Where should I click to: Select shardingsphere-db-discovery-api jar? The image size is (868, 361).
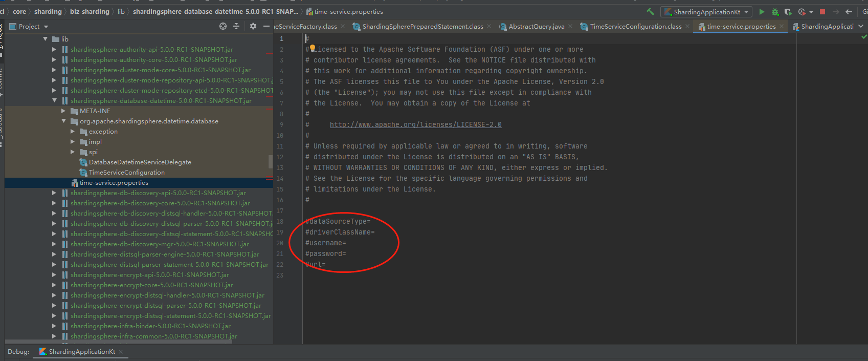(158, 193)
